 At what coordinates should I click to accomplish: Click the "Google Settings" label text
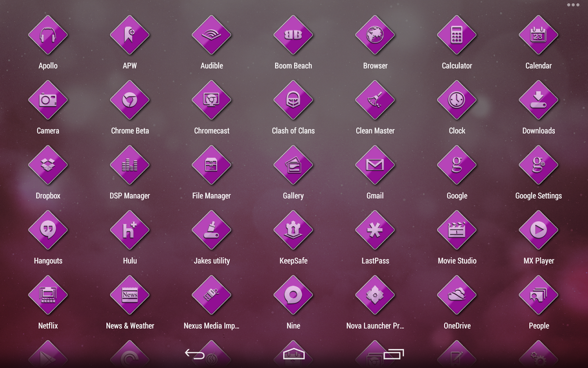click(539, 196)
